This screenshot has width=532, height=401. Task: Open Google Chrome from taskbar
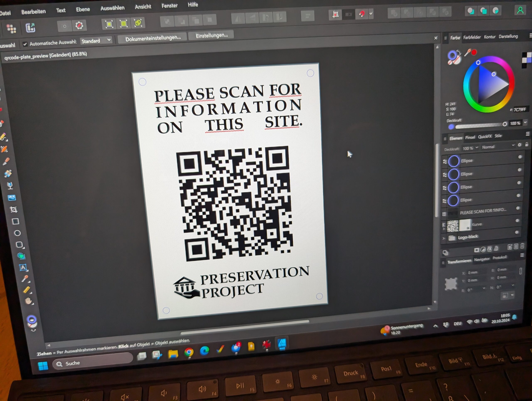189,352
